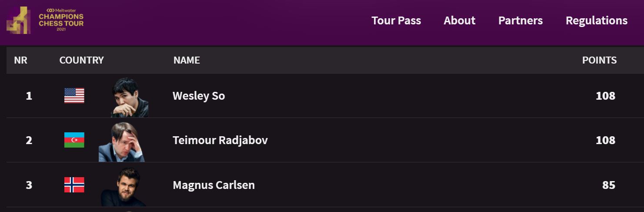The height and width of the screenshot is (212, 644).
Task: Select the Teimour Radjabov name link
Action: [220, 140]
